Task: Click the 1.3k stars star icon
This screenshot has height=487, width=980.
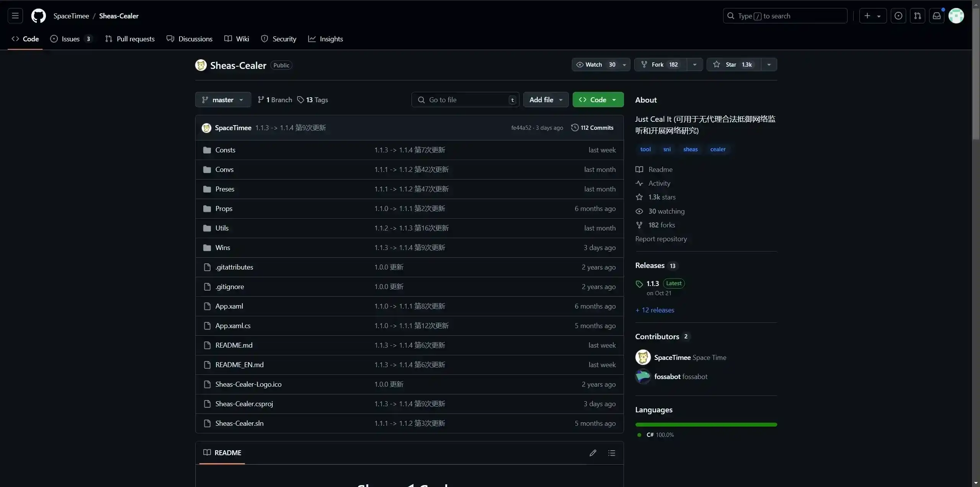Action: (639, 197)
